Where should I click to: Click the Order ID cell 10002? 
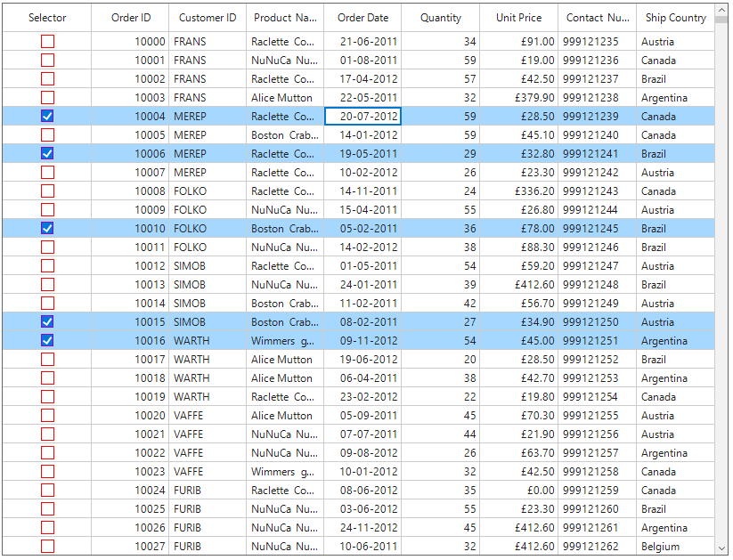[x=130, y=79]
